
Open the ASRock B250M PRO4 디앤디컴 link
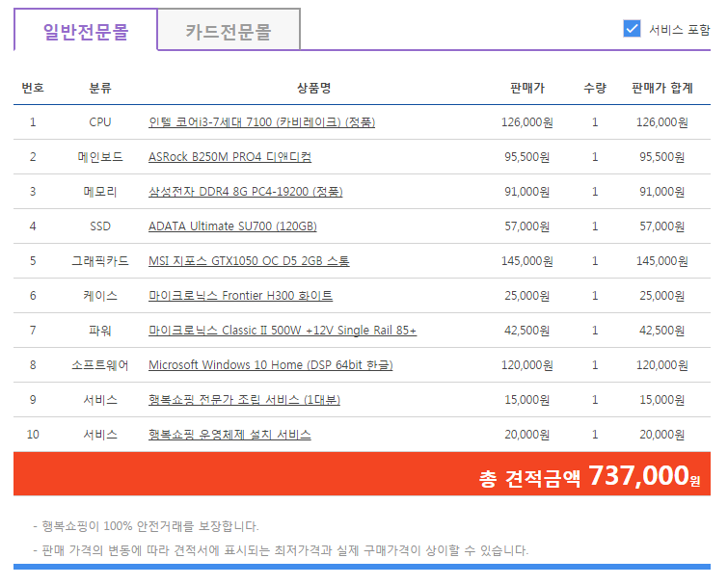tap(229, 157)
